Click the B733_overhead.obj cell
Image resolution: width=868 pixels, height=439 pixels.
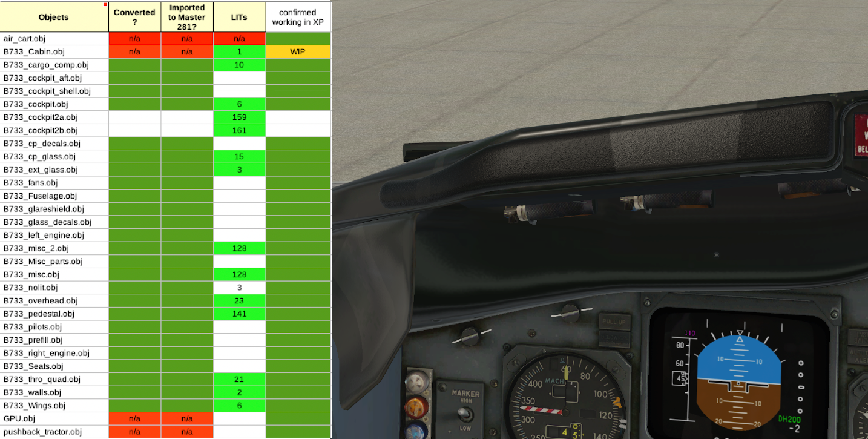[54, 301]
